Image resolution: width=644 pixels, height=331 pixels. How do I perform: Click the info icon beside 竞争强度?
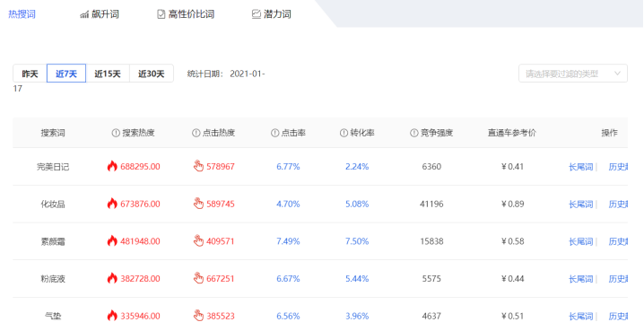[414, 133]
